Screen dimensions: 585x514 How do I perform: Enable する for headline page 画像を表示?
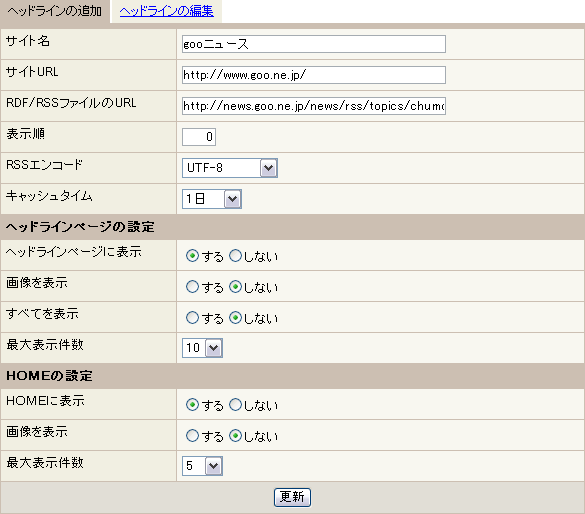(192, 287)
